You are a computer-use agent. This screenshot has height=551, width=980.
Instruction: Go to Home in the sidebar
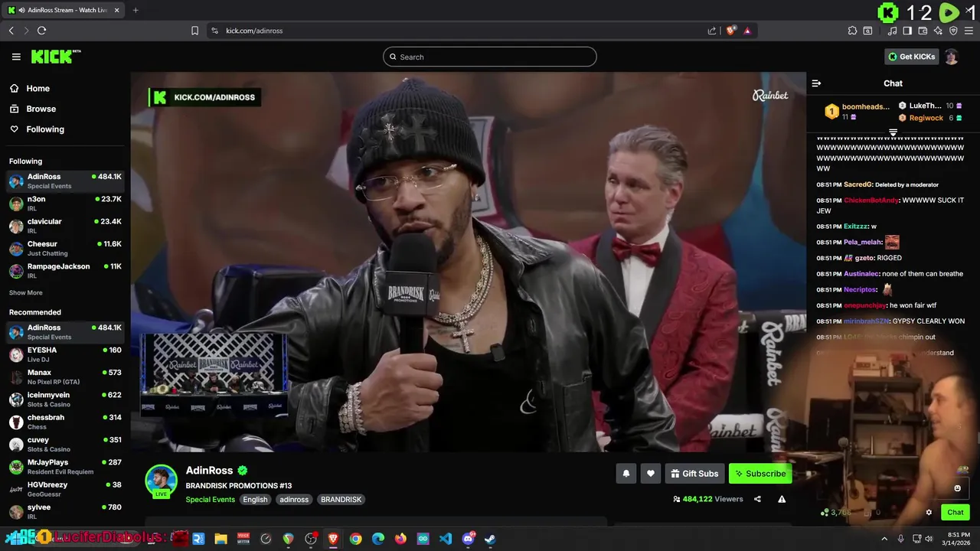pos(38,88)
